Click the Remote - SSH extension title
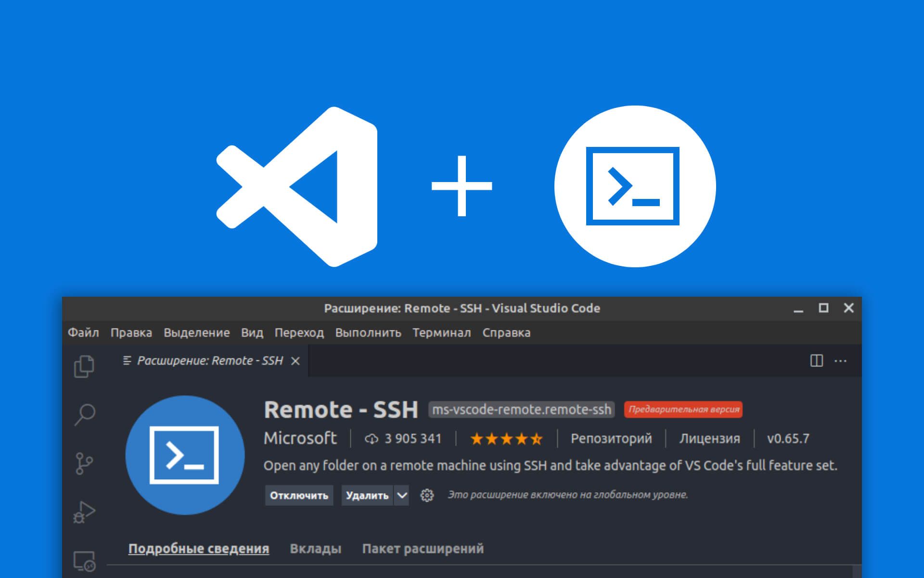This screenshot has height=578, width=924. pos(341,410)
